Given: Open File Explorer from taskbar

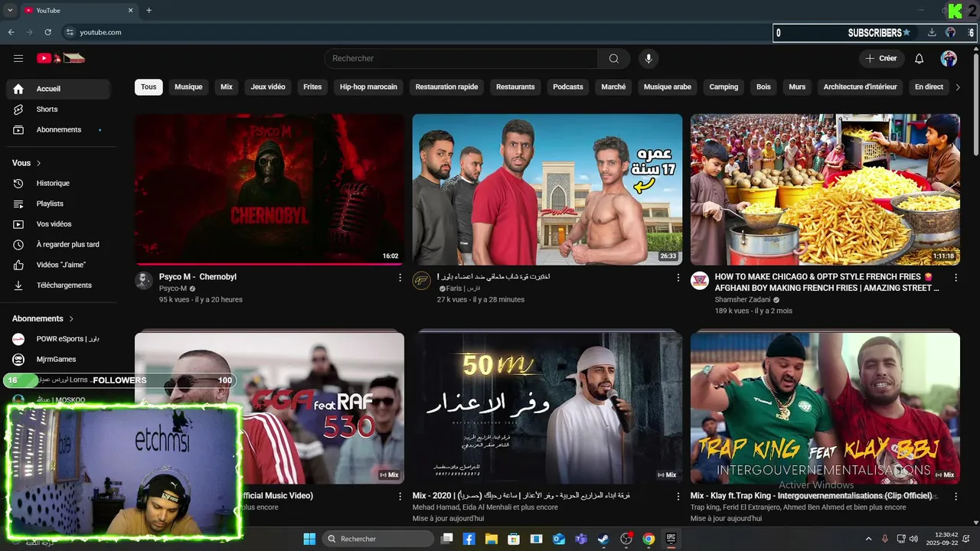Looking at the screenshot, I should click(x=491, y=539).
